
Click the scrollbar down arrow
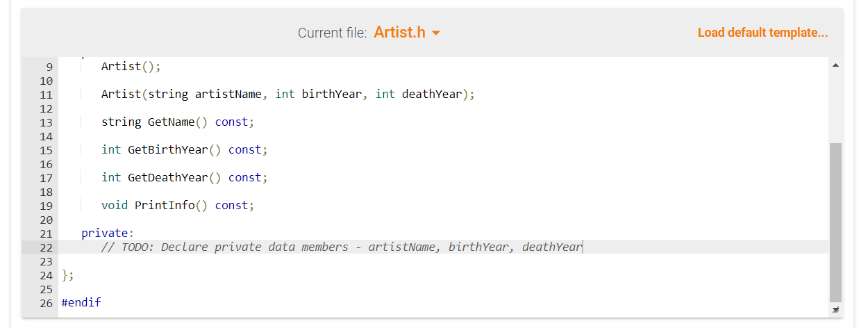835,309
